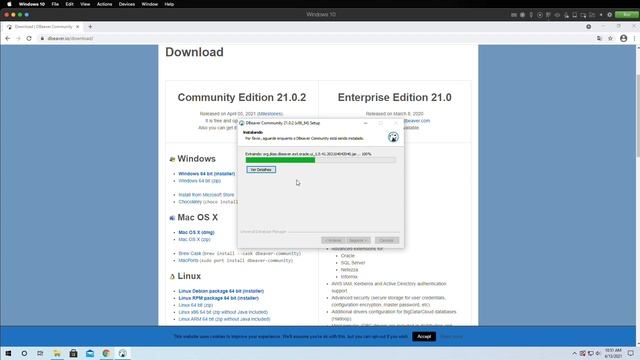640x360 pixels.
Task: Open the File menu
Action: click(x=55, y=4)
